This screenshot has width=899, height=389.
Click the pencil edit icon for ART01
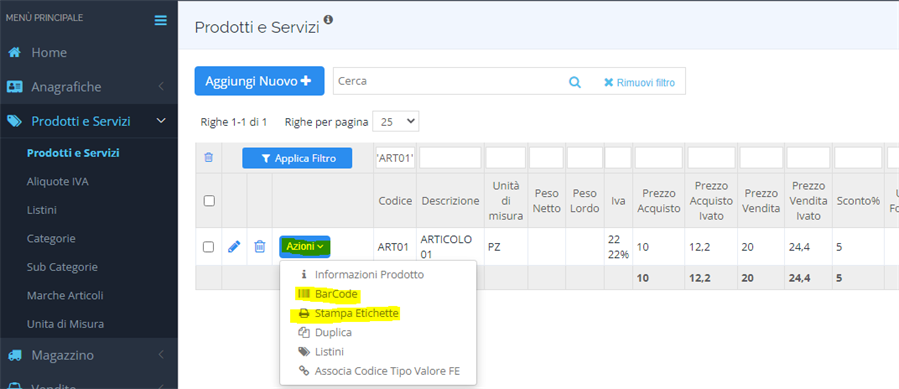tap(234, 247)
